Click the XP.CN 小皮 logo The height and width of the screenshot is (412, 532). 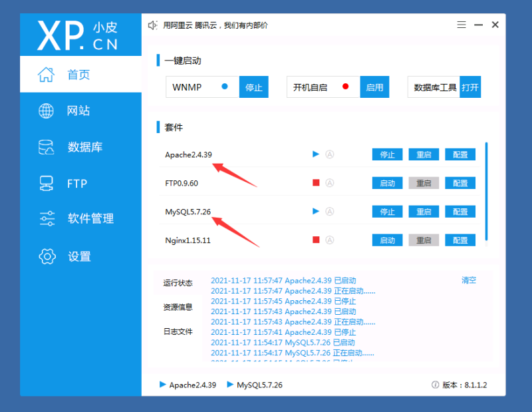(78, 35)
